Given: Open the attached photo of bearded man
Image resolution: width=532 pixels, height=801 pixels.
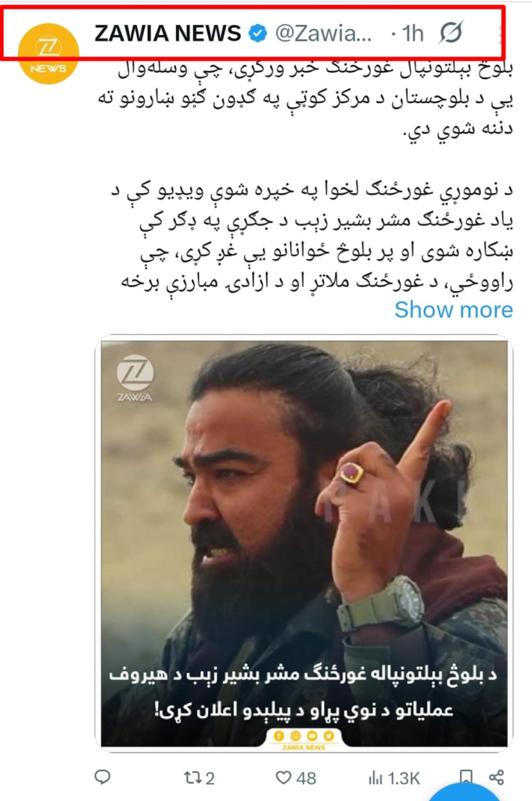Looking at the screenshot, I should [304, 544].
